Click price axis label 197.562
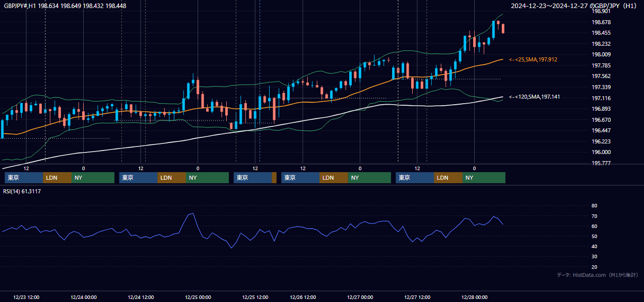 (x=601, y=77)
